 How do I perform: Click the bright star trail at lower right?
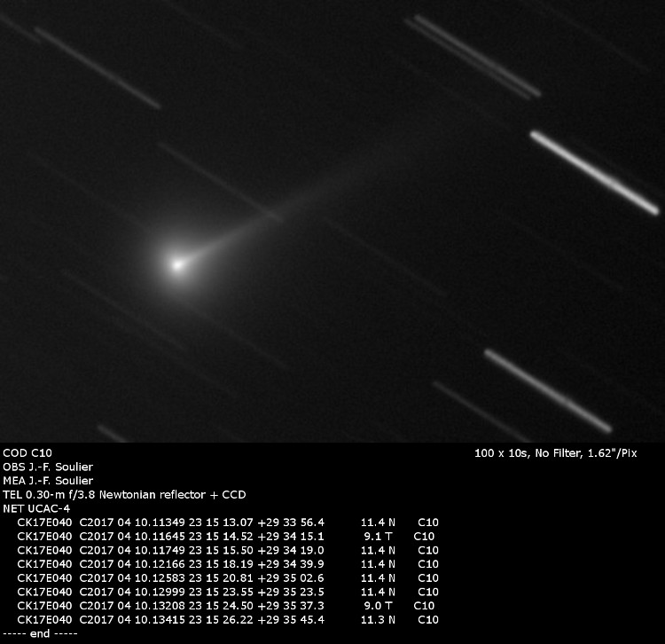pos(547,390)
